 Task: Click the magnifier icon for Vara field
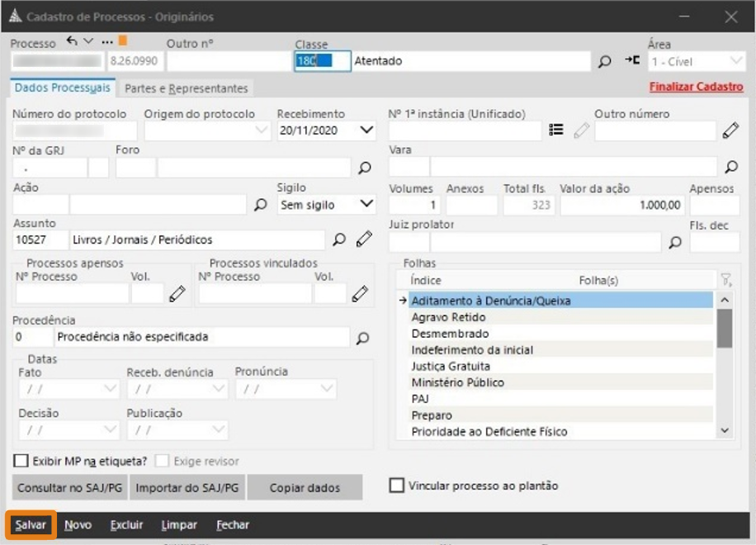point(730,168)
